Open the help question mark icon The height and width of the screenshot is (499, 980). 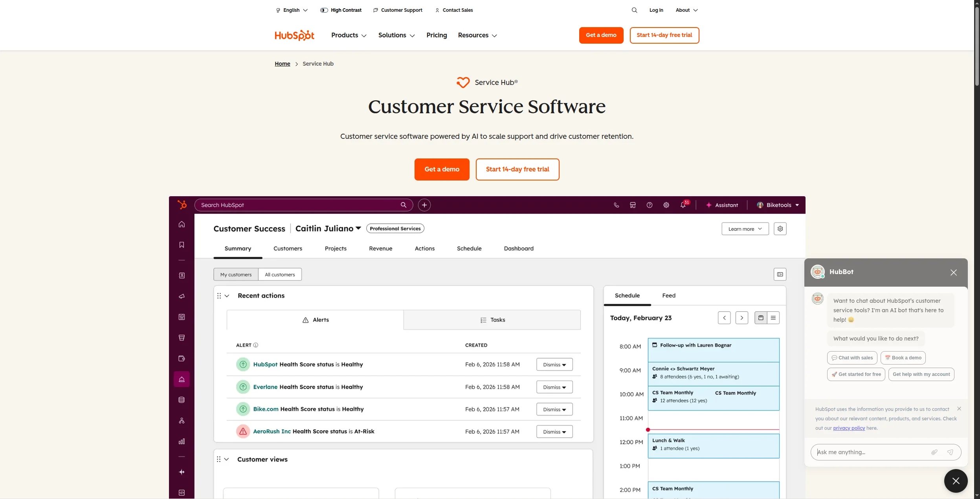tap(650, 205)
